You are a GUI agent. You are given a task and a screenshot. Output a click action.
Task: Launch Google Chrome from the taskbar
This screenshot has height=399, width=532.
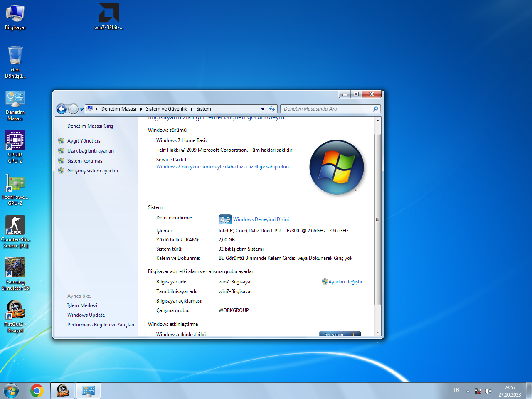37,391
